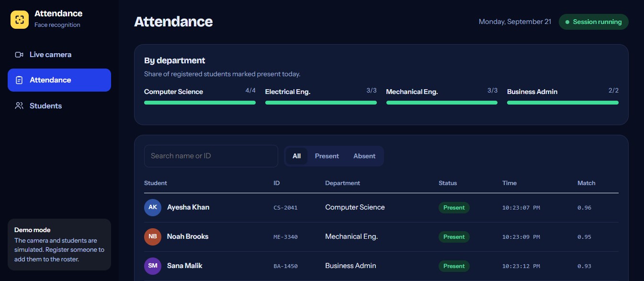Image resolution: width=644 pixels, height=281 pixels.
Task: Click the Department column header
Action: pos(342,183)
